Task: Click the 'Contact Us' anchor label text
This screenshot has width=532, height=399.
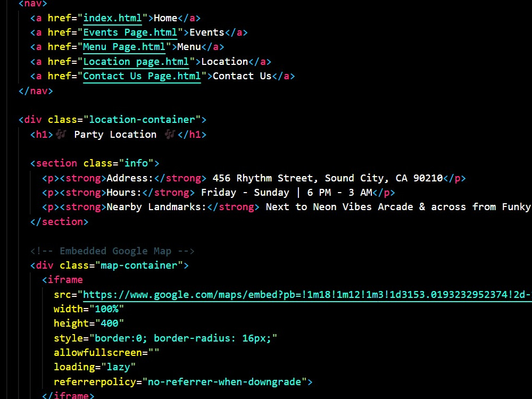Action: pyautogui.click(x=242, y=76)
